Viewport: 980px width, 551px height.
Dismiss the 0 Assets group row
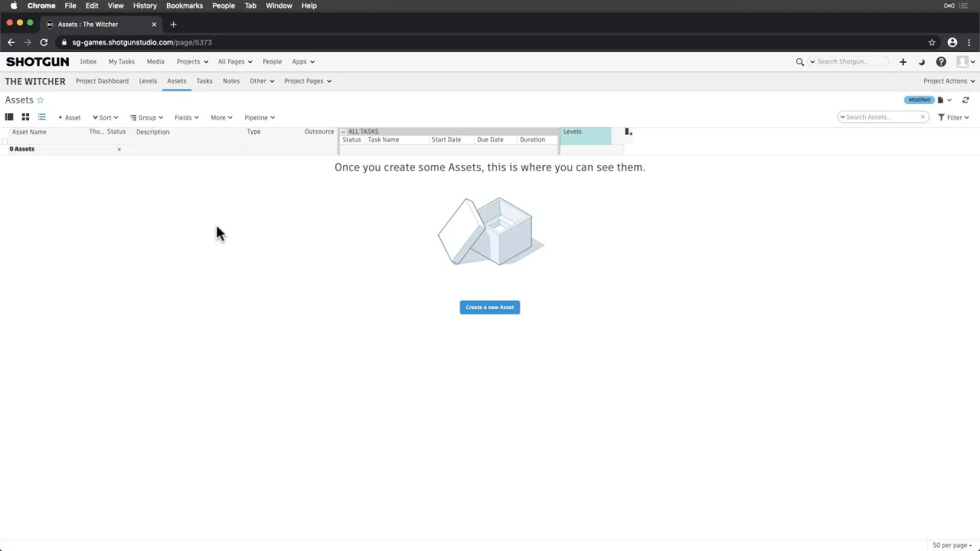coord(119,149)
